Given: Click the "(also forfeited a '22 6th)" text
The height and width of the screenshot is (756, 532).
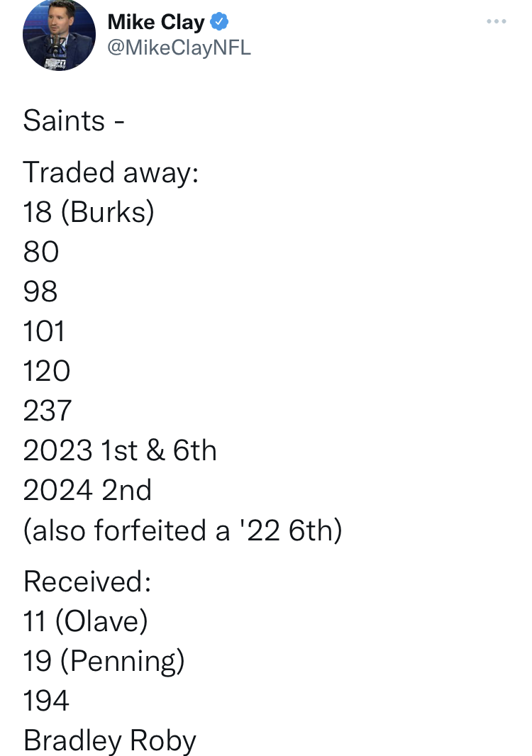Looking at the screenshot, I should pos(183,530).
